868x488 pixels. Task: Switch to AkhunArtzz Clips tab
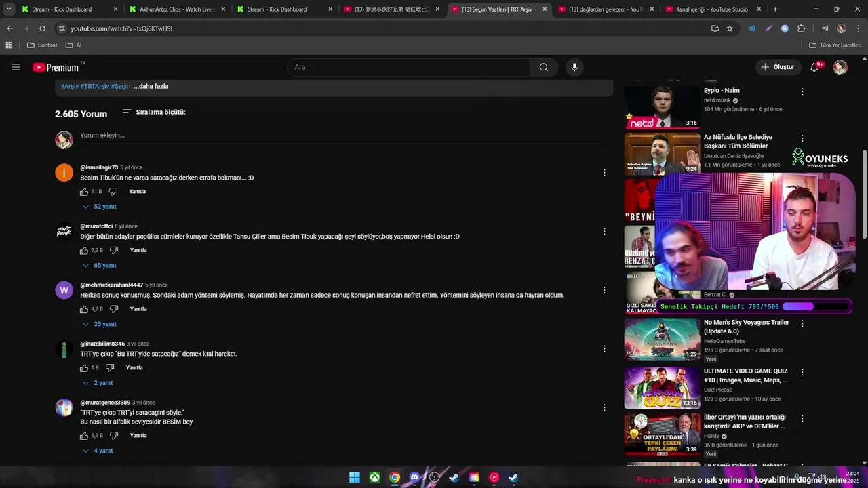pos(178,9)
